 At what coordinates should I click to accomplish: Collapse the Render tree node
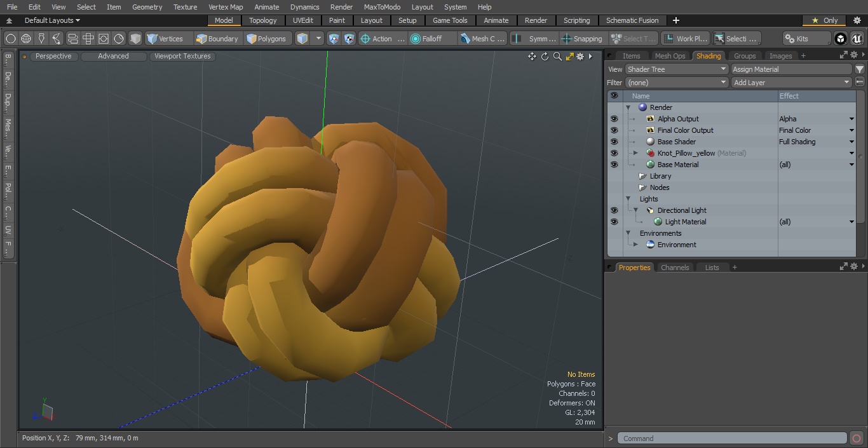coord(628,107)
